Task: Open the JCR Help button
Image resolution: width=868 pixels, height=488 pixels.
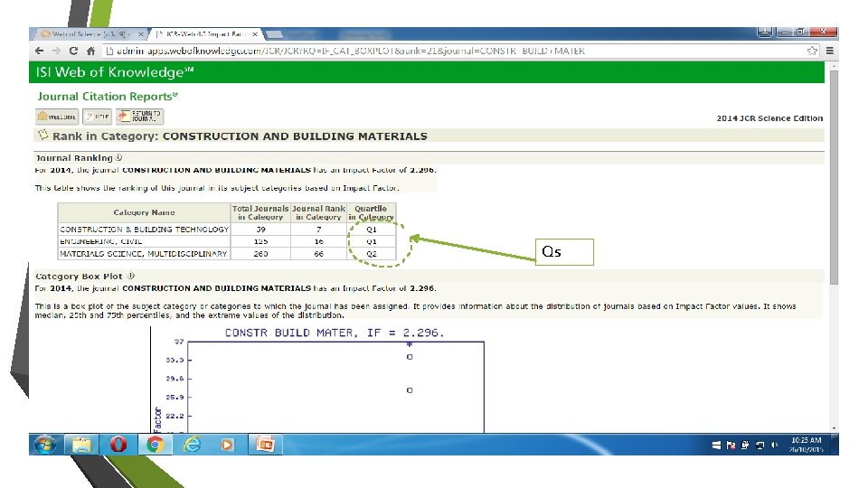Action: coord(97,117)
